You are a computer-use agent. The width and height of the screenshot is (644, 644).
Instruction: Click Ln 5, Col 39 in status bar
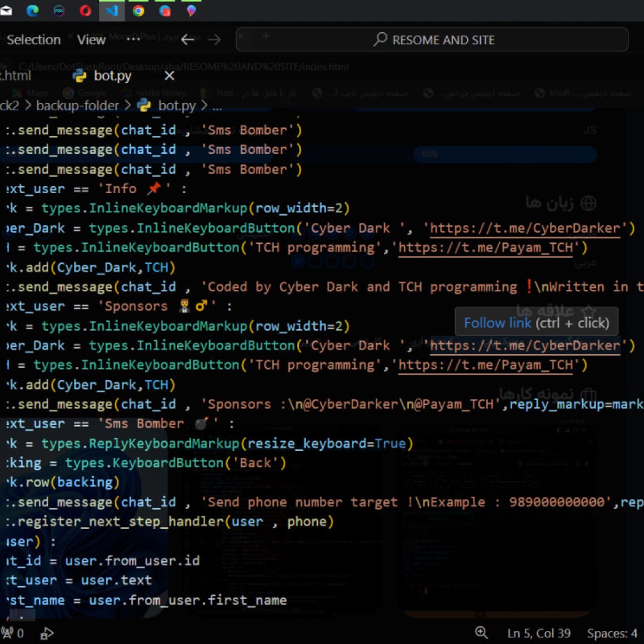pos(539,633)
